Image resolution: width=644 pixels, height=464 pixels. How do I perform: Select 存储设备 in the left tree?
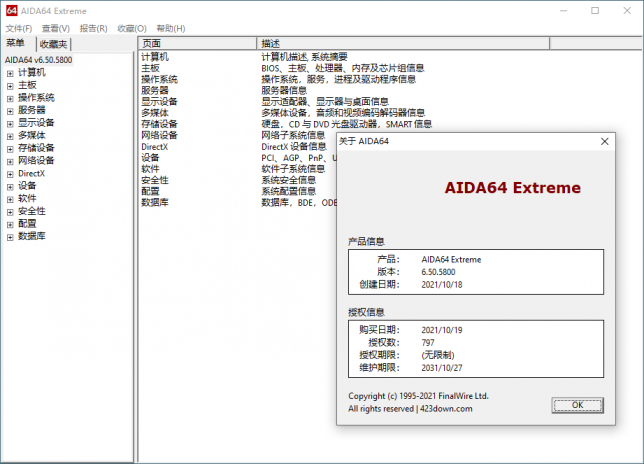pyautogui.click(x=36, y=148)
